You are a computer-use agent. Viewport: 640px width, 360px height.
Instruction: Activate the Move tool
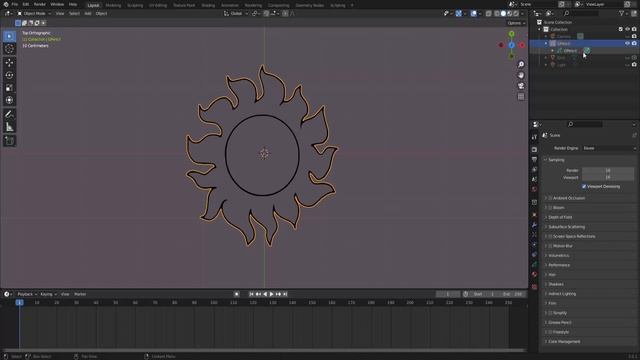tap(9, 63)
